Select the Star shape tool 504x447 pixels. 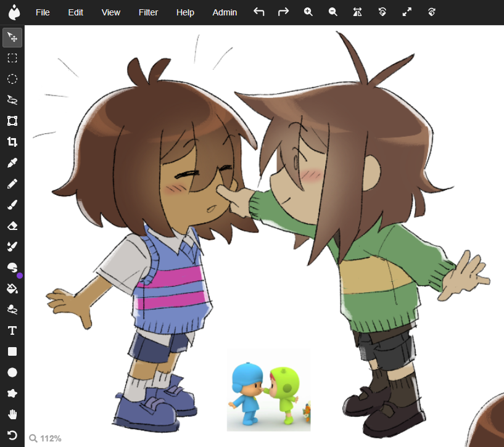pyautogui.click(x=12, y=393)
